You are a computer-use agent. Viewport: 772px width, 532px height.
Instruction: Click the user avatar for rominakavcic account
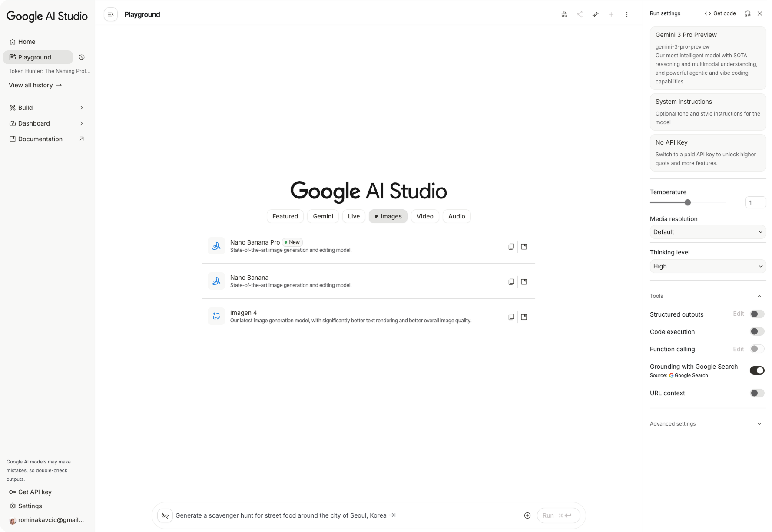coord(13,520)
